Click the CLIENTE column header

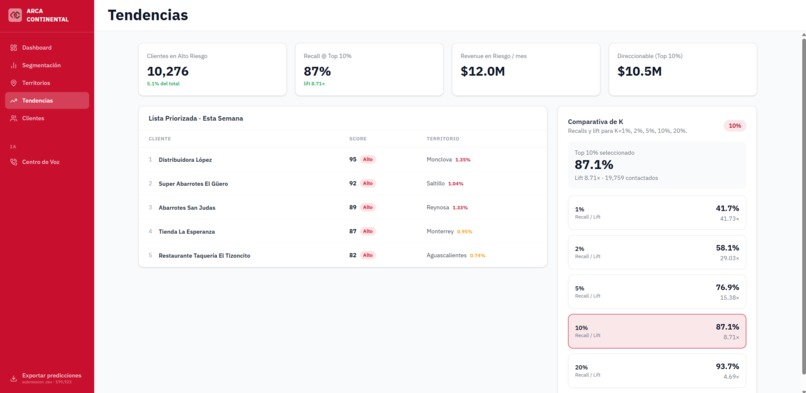[160, 139]
